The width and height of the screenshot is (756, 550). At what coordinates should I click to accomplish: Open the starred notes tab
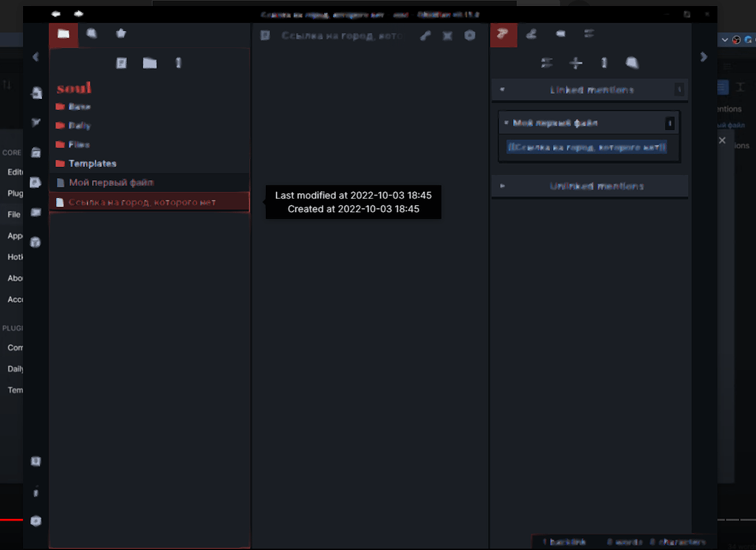(x=120, y=34)
